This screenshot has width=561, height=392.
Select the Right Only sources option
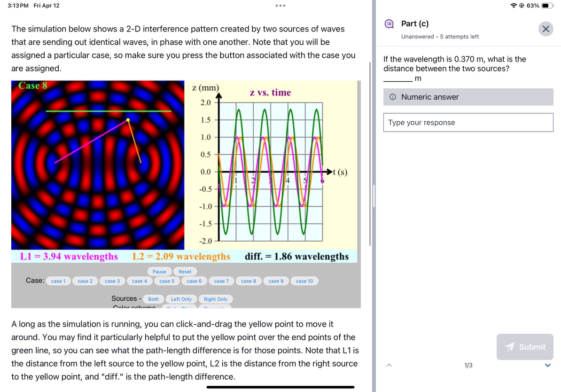click(215, 299)
